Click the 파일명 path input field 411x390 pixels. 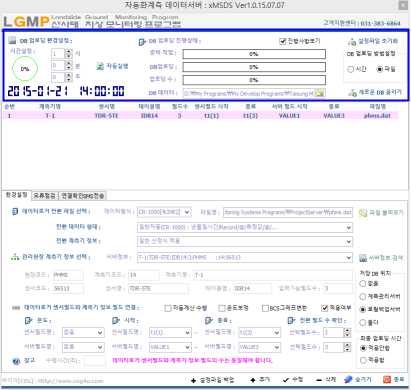288,212
